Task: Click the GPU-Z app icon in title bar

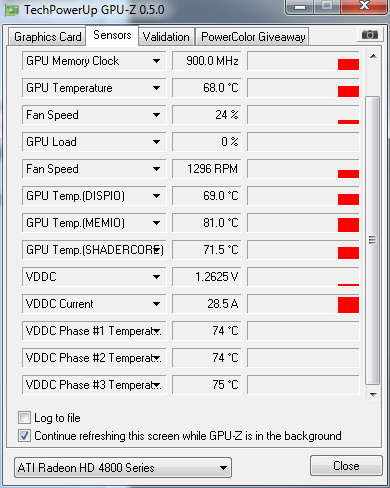Action: 11,10
